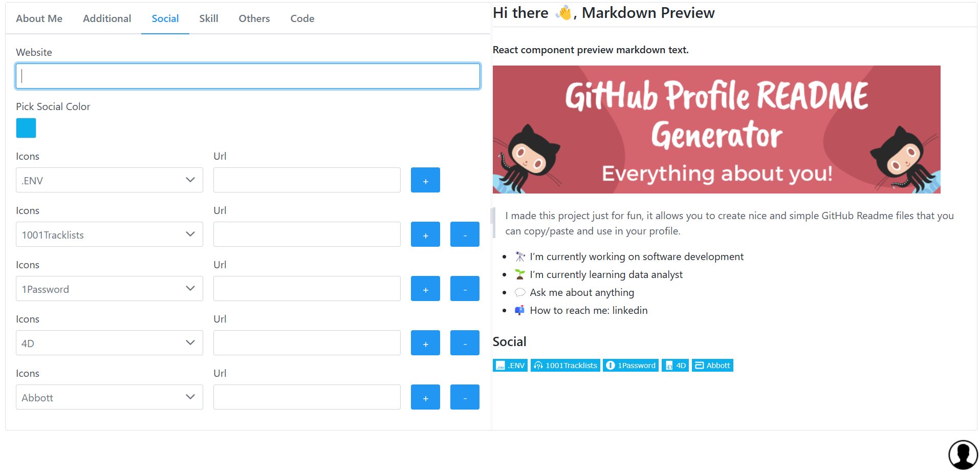Click the 1Password badge in preview
The width and height of the screenshot is (980, 471).
[630, 366]
